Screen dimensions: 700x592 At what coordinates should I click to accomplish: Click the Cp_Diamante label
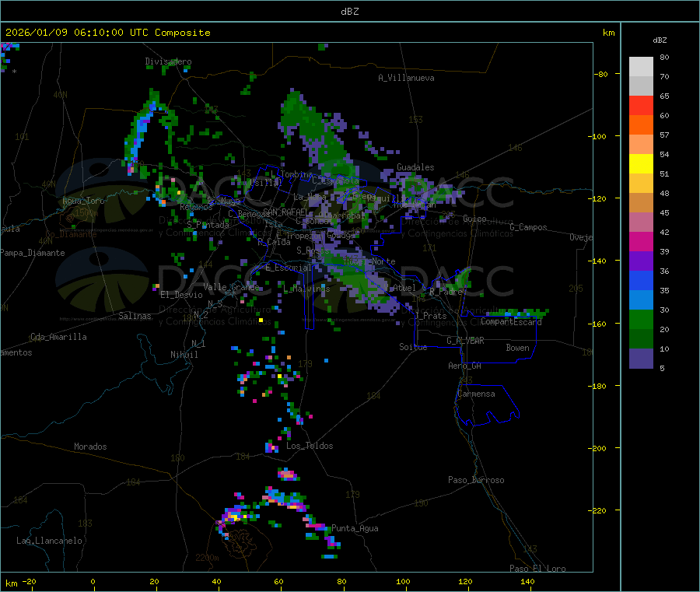[x=71, y=234]
